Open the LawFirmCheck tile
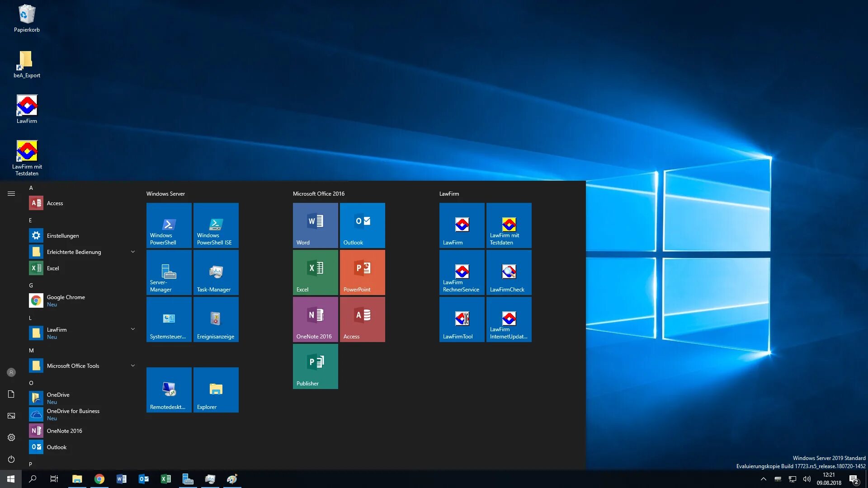Screen dimensions: 868x488 509,272
